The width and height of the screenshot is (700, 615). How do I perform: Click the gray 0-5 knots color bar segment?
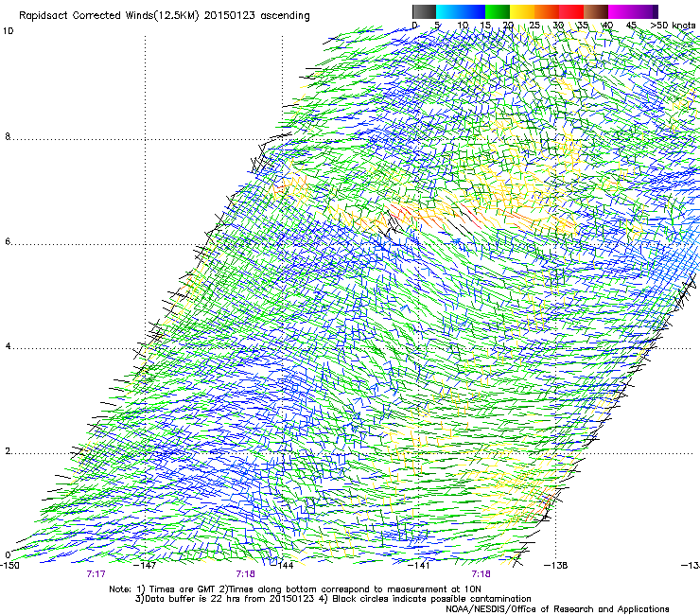click(x=424, y=11)
